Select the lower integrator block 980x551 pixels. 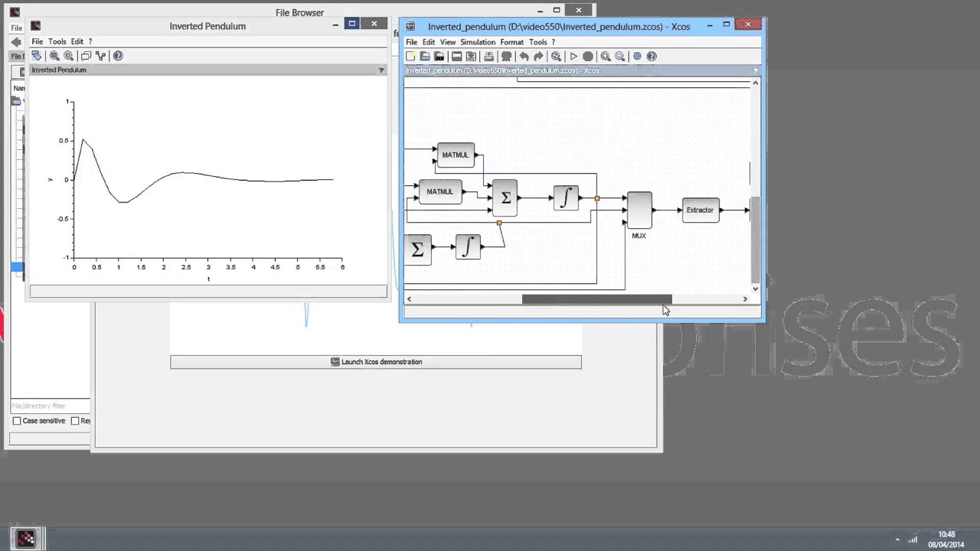pos(468,246)
